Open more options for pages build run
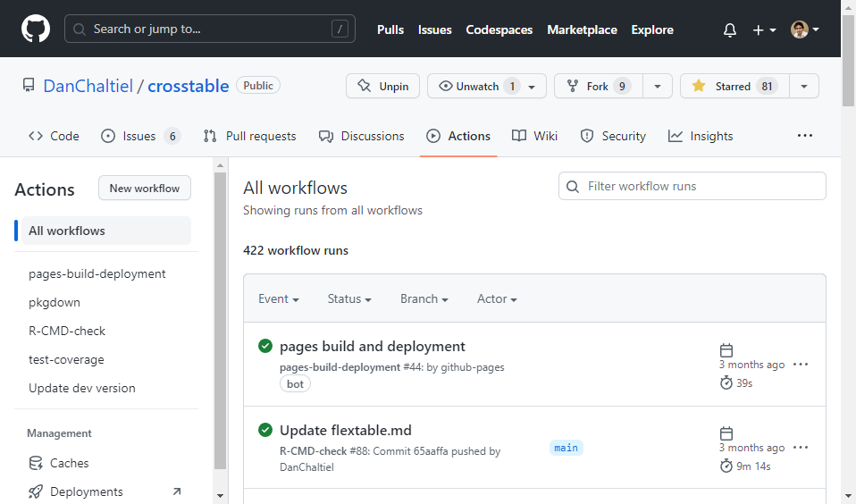Viewport: 856px width, 504px height. point(801,365)
